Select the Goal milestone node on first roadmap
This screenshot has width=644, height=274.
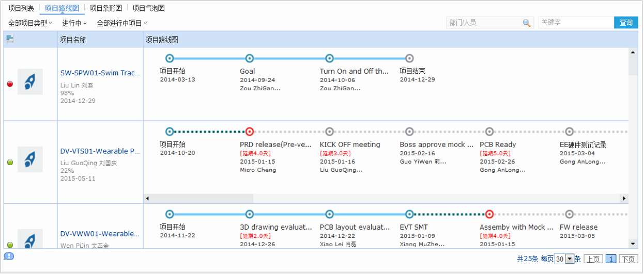[250, 58]
